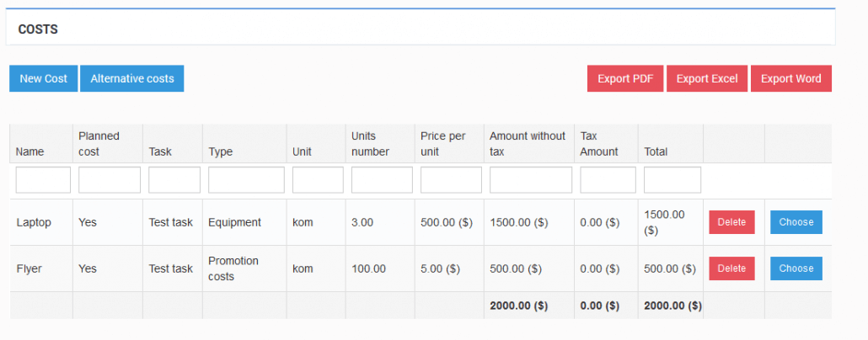Image resolution: width=868 pixels, height=340 pixels.
Task: Choose the Laptop cost
Action: click(x=796, y=222)
